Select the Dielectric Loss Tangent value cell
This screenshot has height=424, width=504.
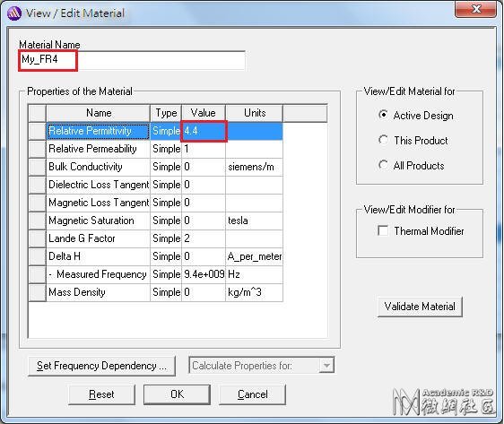(204, 185)
